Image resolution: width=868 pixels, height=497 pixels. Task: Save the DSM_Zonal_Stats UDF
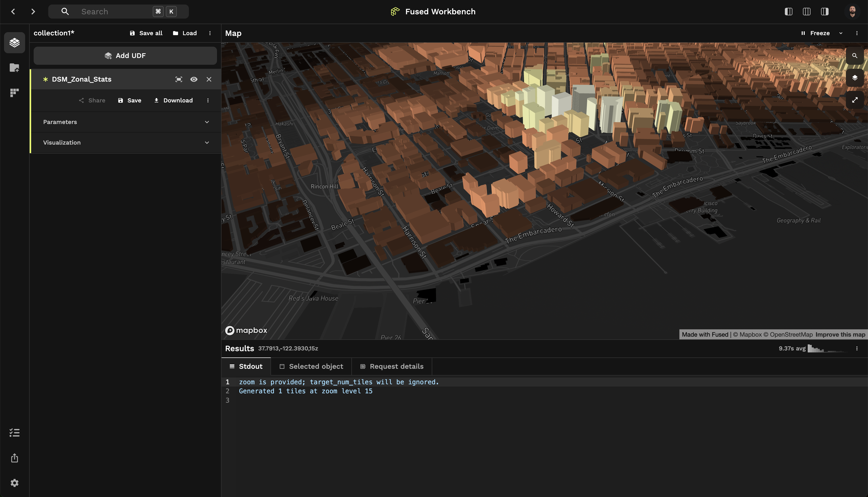pyautogui.click(x=129, y=100)
